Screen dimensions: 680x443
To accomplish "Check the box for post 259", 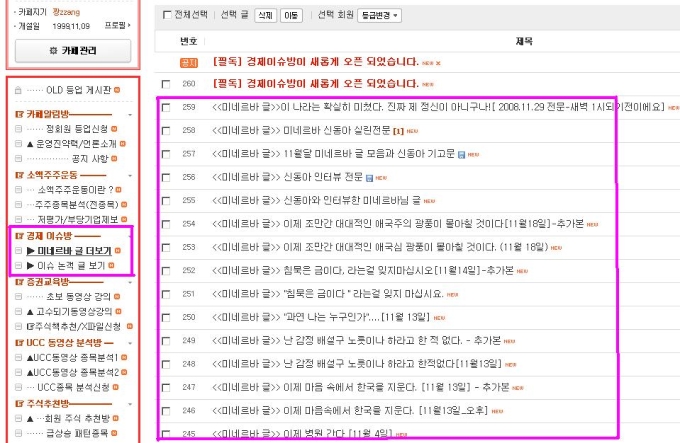I will (166, 107).
